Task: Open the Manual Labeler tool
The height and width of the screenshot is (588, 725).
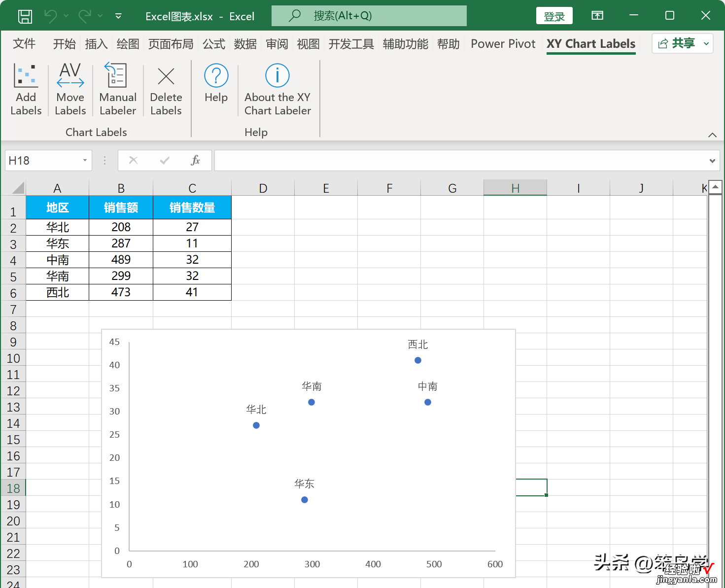Action: (x=118, y=89)
